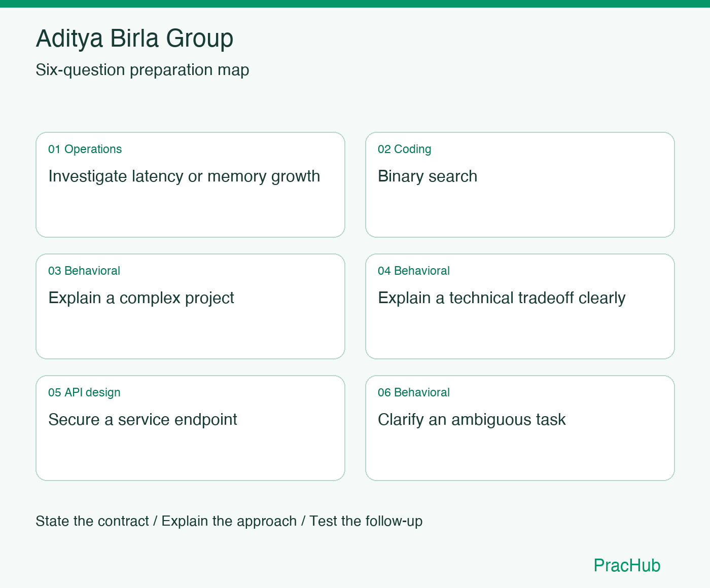
Task: Select the 04 Behavioral label
Action: tap(414, 271)
